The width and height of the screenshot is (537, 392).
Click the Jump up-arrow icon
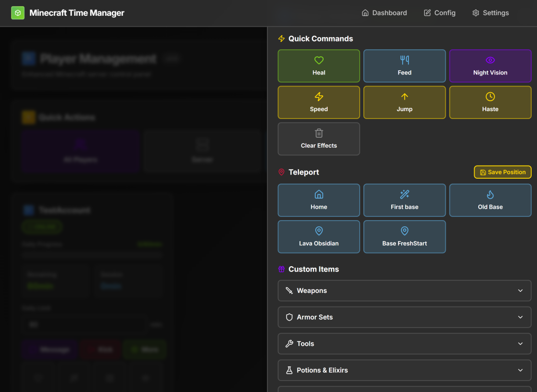[404, 96]
